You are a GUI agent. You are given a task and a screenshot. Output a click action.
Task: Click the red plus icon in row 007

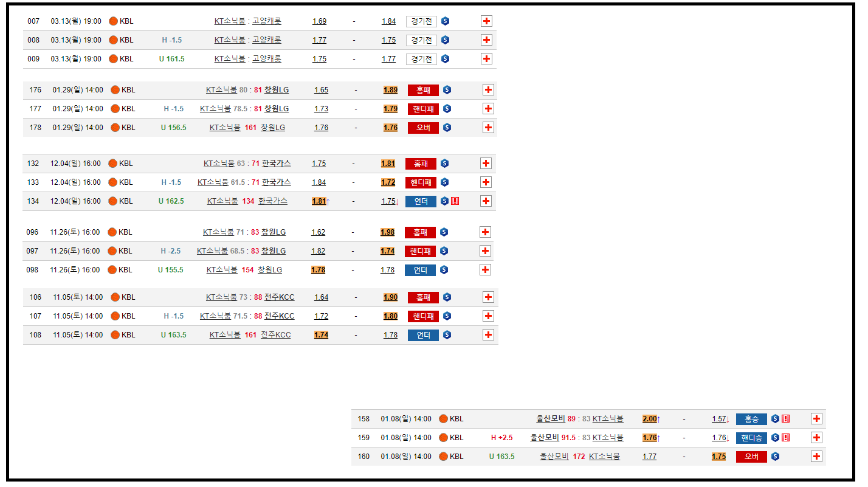(486, 21)
